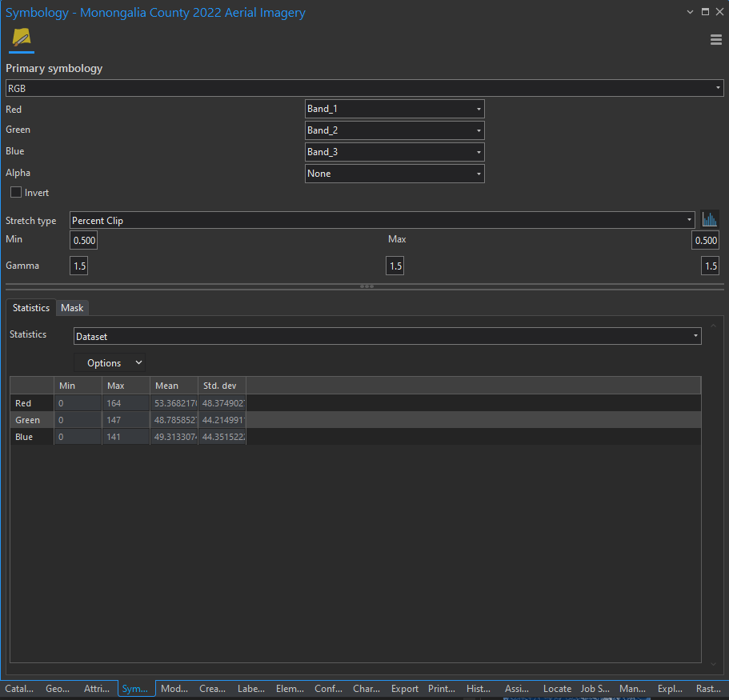Click the Primary symbology paintbrush icon
This screenshot has width=729, height=700.
click(22, 38)
